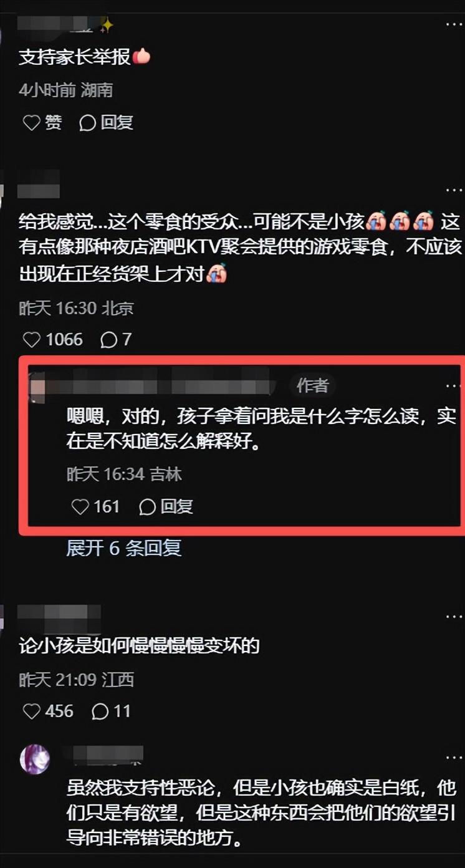Open more options on the 性恶论 reply
465x868 pixels.
[454, 757]
